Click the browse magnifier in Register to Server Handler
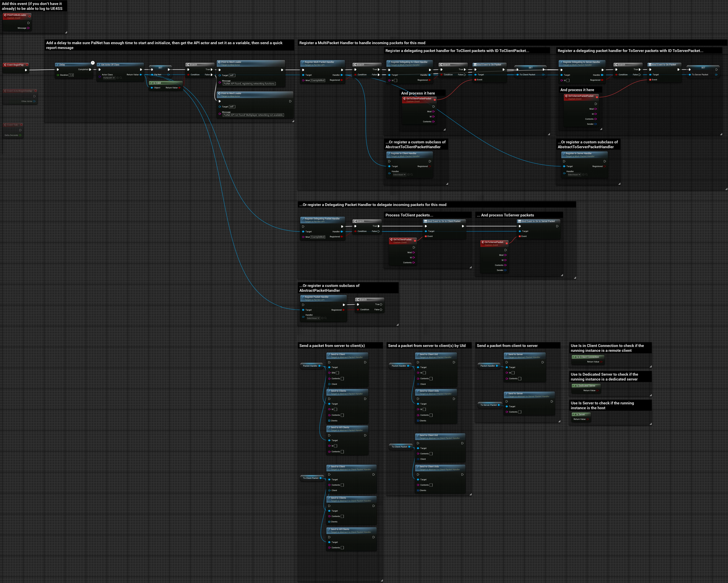Viewport: 728px width, 583px height. pos(586,175)
